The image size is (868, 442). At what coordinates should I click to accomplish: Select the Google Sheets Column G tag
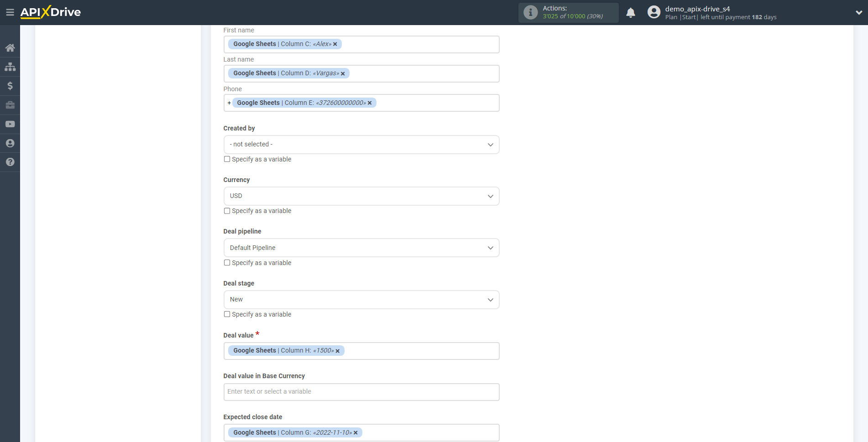[x=295, y=433]
